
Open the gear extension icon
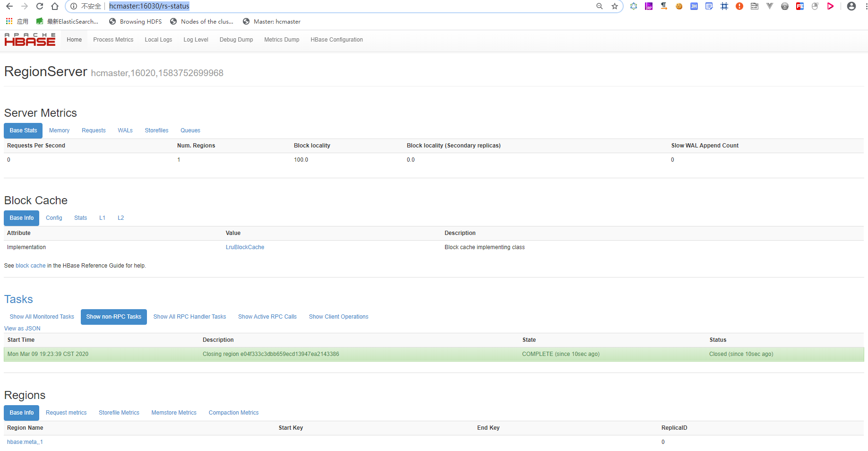coord(785,6)
